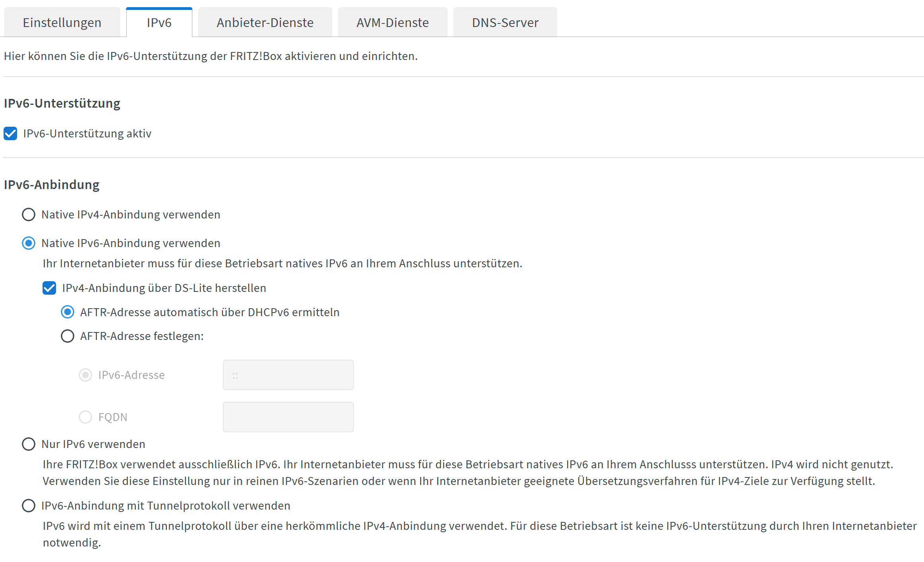
Task: Click the IPv6-Unterstützung aktiv label text
Action: [87, 133]
